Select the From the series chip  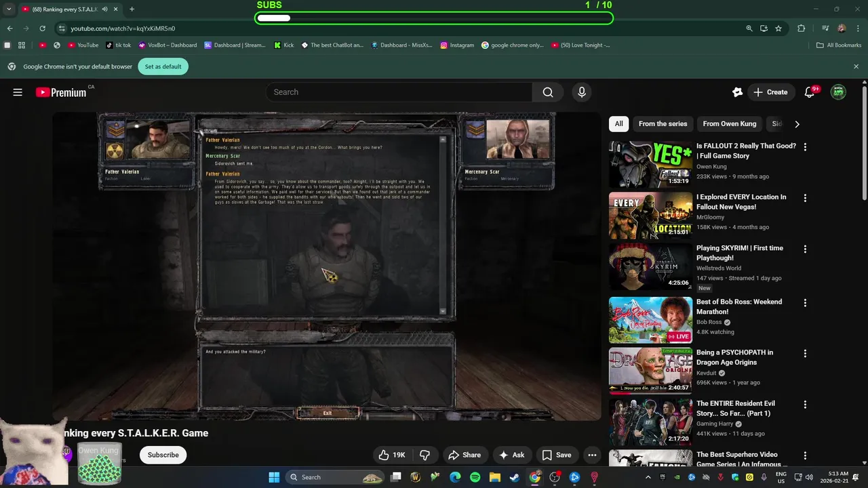pyautogui.click(x=663, y=124)
